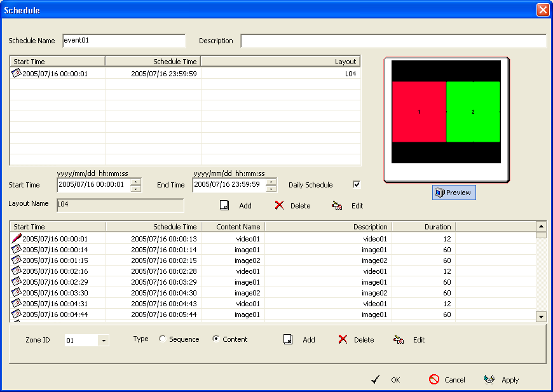This screenshot has height=392, width=553.
Task: Click the red X Delete icon in the Zone ID panel
Action: (x=343, y=339)
